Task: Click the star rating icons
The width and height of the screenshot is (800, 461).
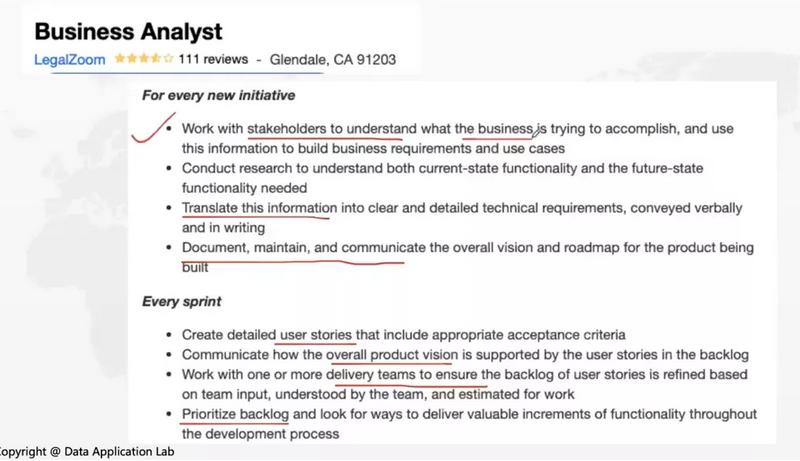Action: 144,59
